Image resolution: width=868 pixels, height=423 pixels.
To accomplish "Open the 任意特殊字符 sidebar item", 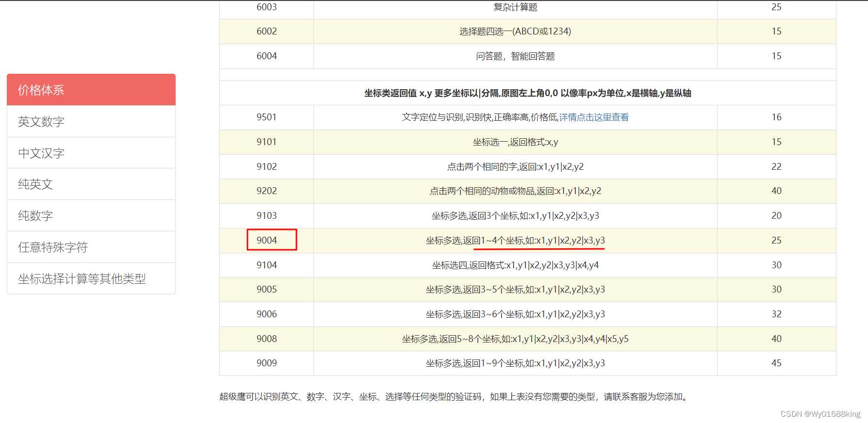I will coord(91,247).
